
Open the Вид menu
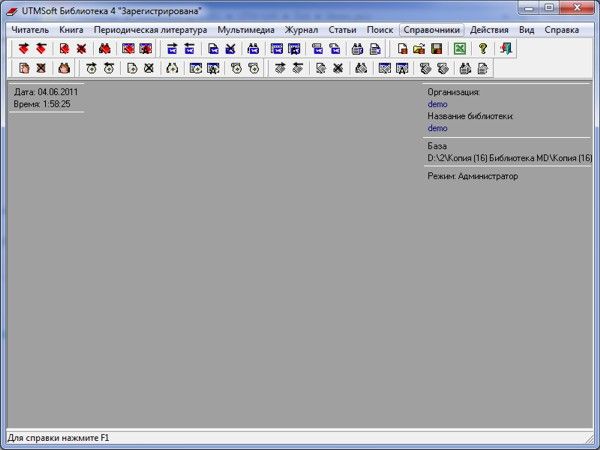tap(527, 30)
